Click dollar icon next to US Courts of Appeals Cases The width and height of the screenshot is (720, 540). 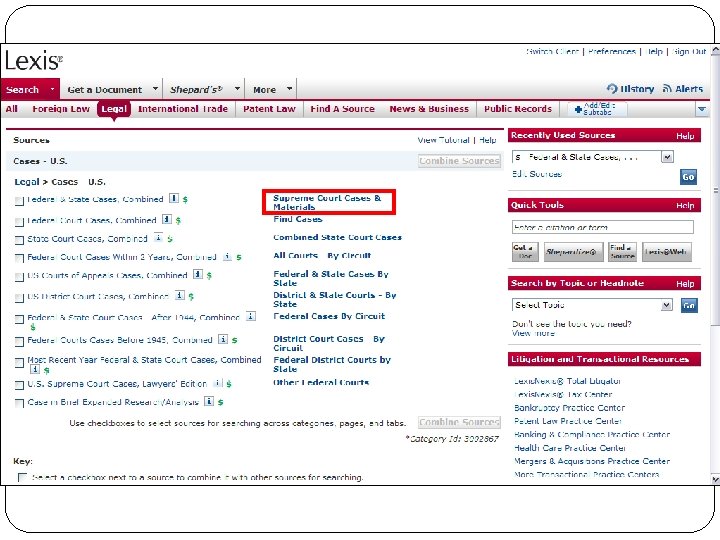209,276
